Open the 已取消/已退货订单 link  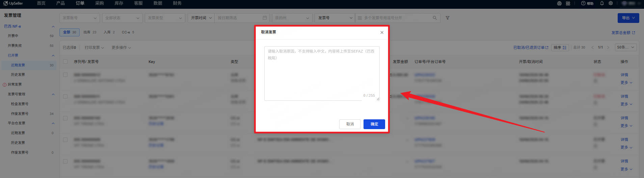tap(531, 48)
